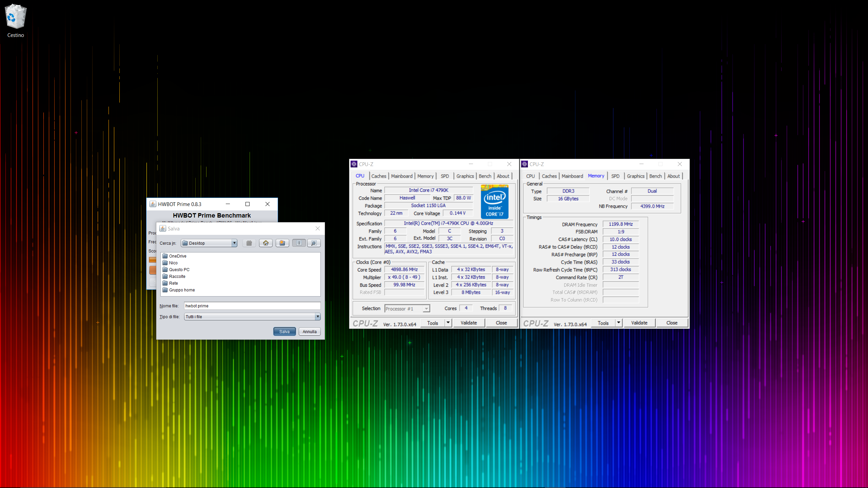868x488 pixels.
Task: Click the Annulla button
Action: (310, 331)
